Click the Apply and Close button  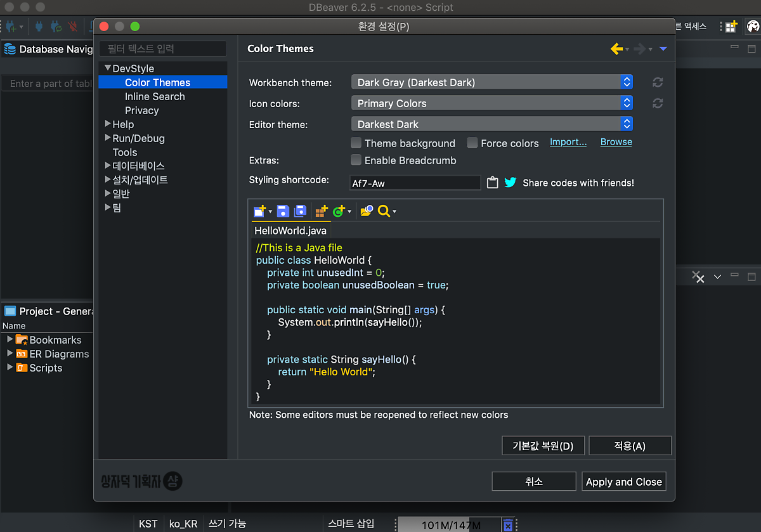click(623, 482)
